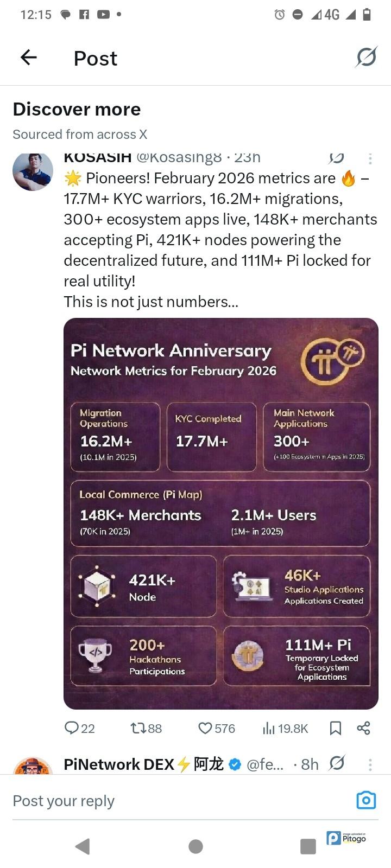Open more options on PiNetwork DEX post
Image resolution: width=391 pixels, height=868 pixels.
pyautogui.click(x=370, y=764)
